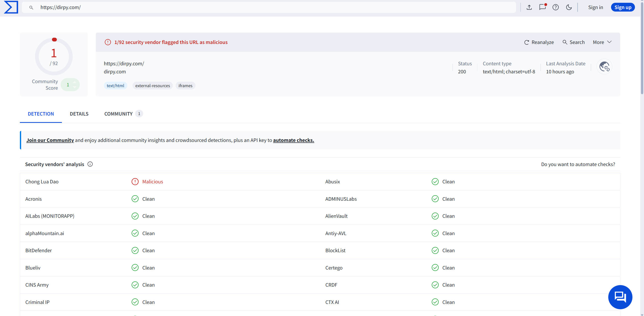The image size is (644, 316).
Task: Click the 1/92 detection score gauge
Action: 54,57
